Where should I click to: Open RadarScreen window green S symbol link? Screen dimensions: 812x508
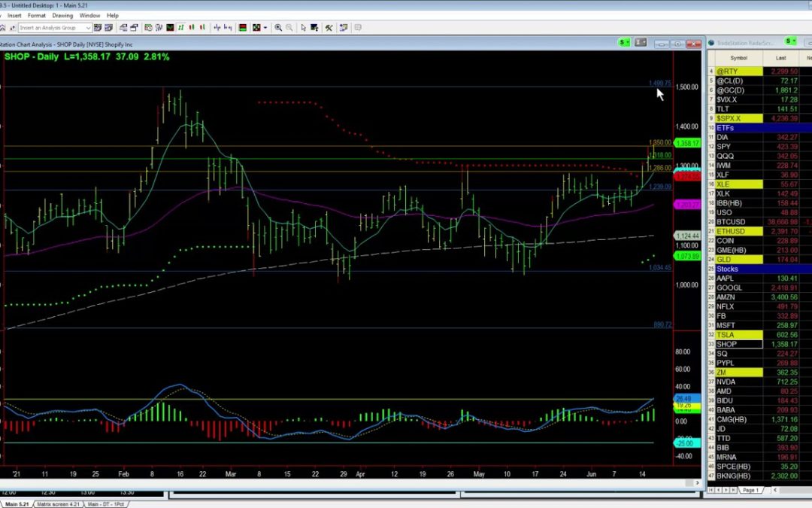[x=790, y=41]
